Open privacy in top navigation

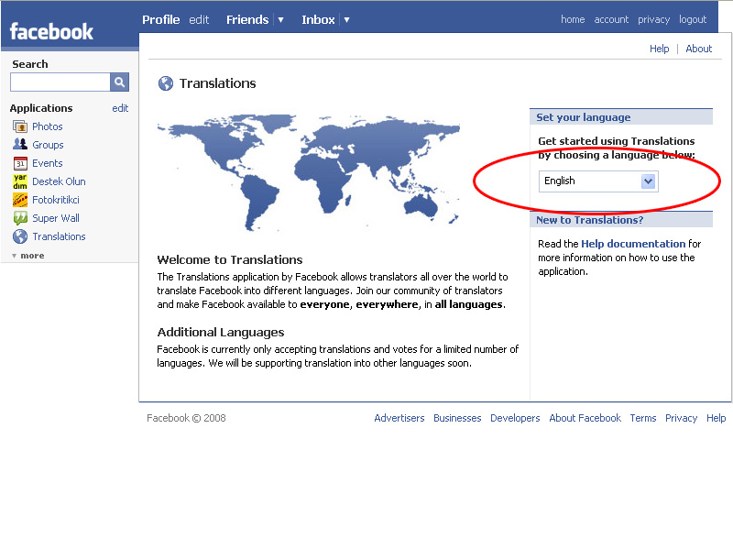click(x=653, y=19)
